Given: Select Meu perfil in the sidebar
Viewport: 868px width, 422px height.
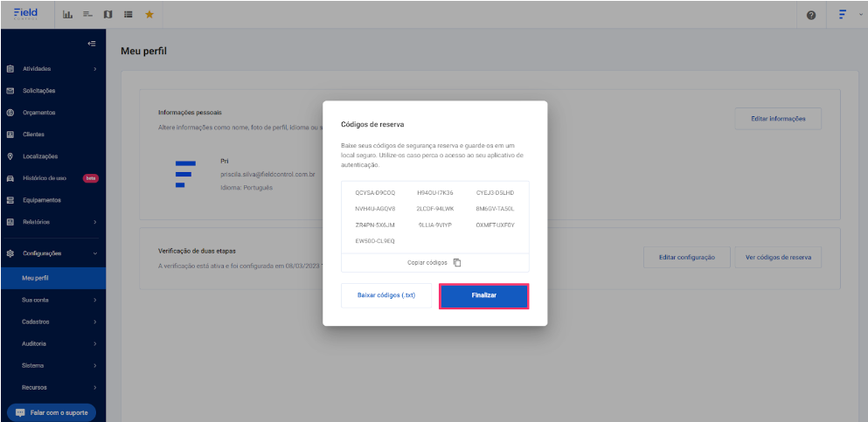Looking at the screenshot, I should [x=53, y=278].
